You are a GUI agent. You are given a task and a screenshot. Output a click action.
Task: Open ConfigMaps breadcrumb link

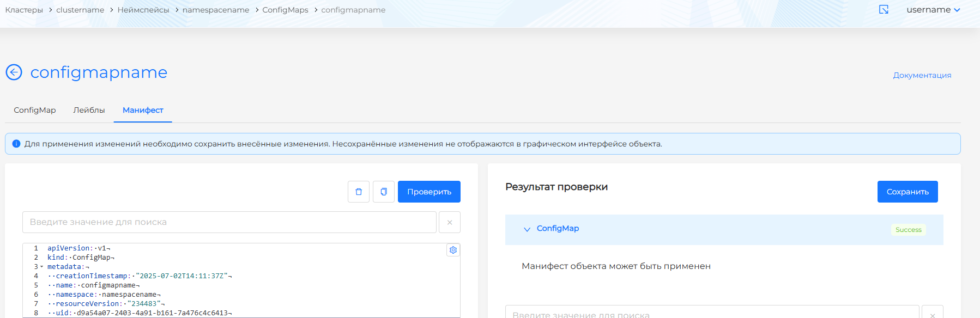click(285, 10)
